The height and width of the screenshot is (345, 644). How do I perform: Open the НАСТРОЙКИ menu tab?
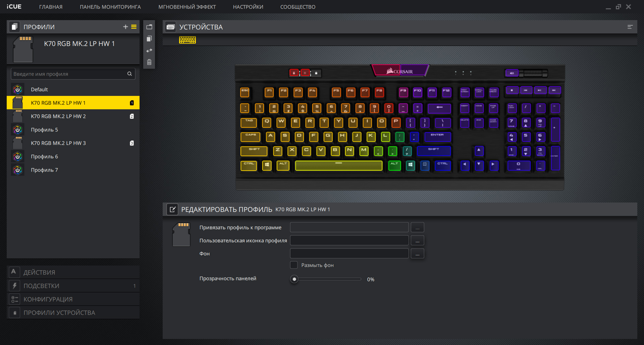point(248,7)
